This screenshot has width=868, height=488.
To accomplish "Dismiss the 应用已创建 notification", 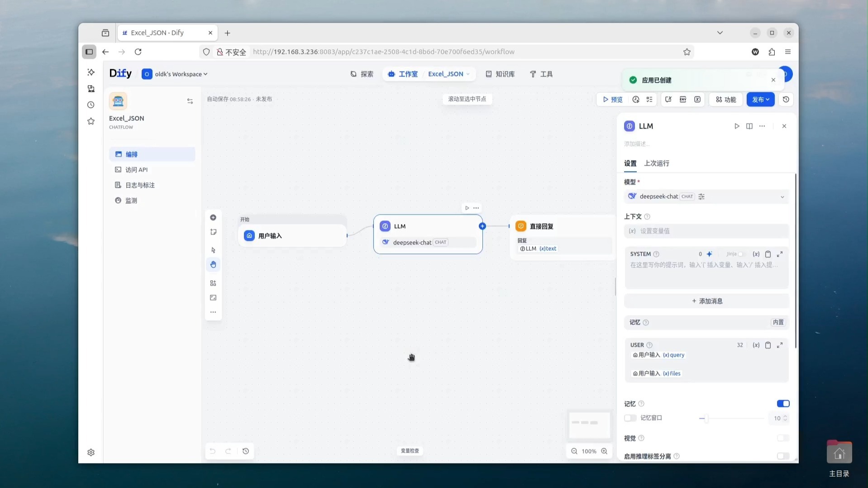I will click(773, 80).
